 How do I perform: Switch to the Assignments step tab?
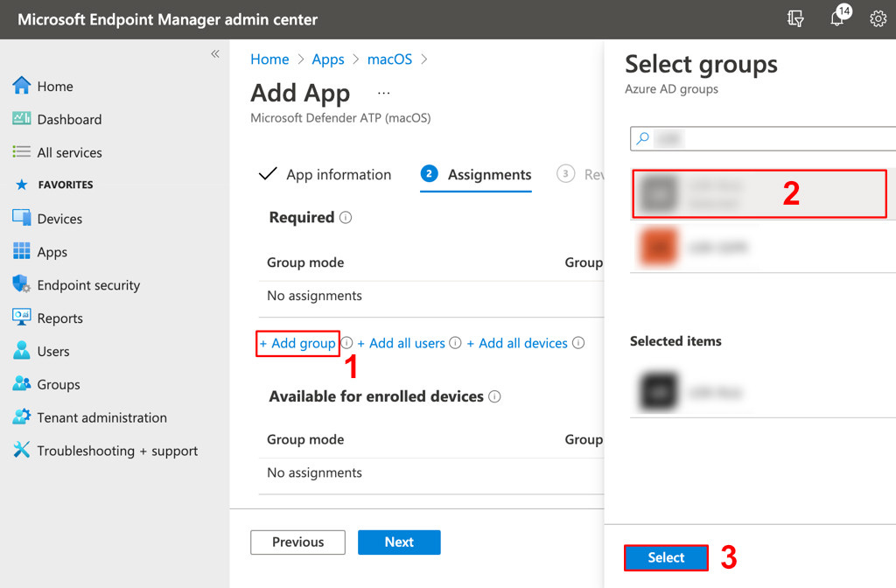(475, 174)
